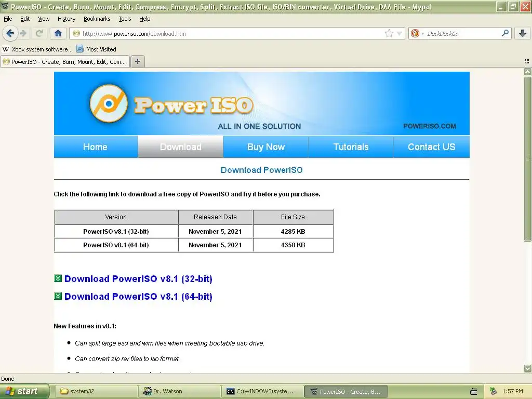Click the page scrollbar down arrow
The height and width of the screenshot is (399, 532).
(x=527, y=368)
